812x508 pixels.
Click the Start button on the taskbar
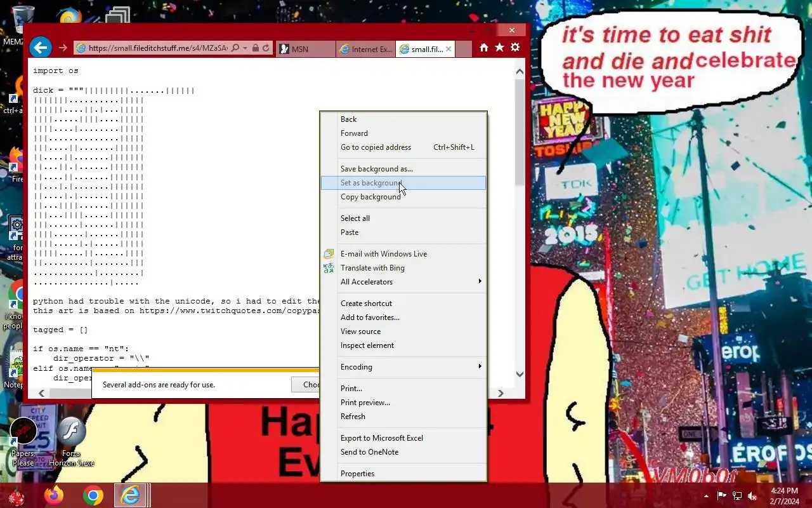(16, 495)
